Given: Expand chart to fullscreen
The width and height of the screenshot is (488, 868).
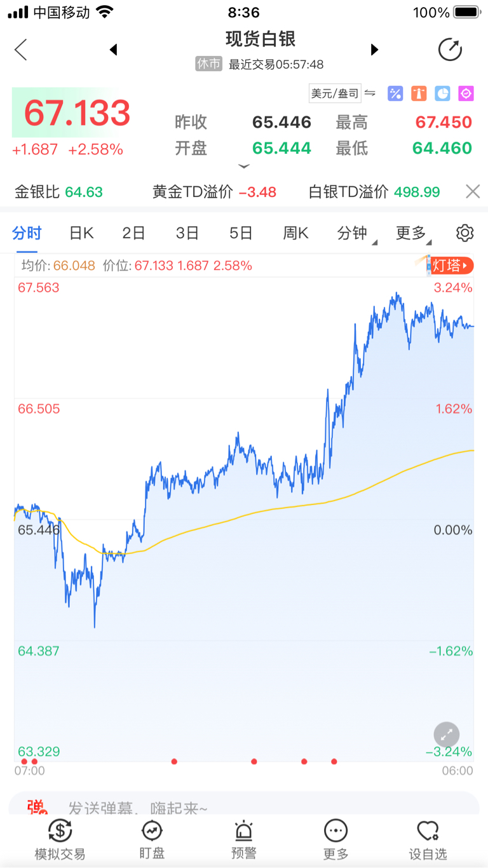Looking at the screenshot, I should pyautogui.click(x=447, y=735).
